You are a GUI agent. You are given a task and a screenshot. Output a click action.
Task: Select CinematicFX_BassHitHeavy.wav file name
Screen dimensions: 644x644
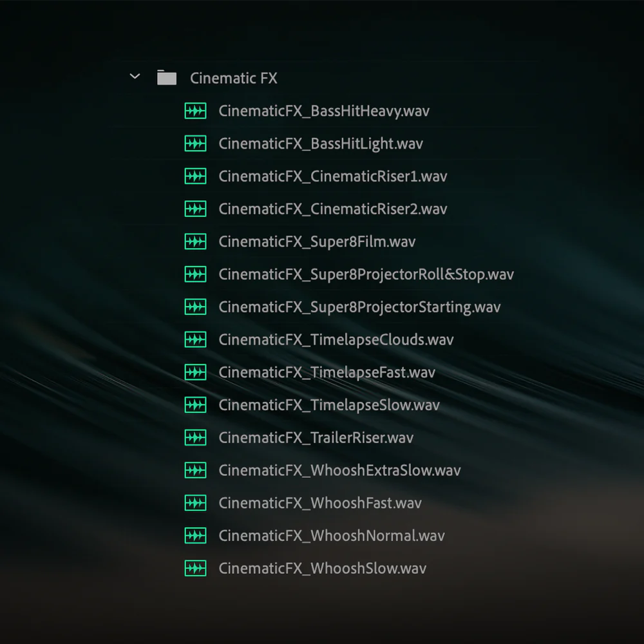pos(324,111)
